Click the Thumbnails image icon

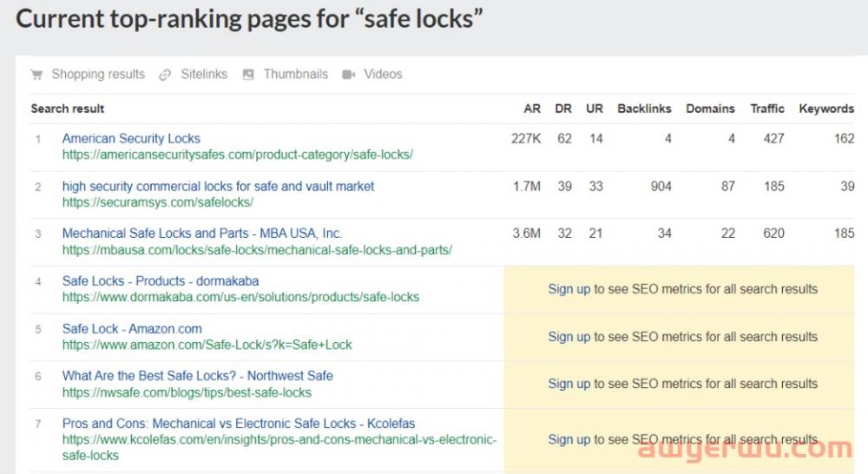point(248,75)
